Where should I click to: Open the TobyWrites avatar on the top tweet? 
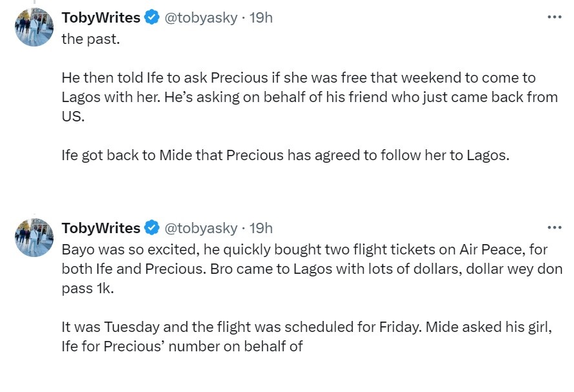[x=34, y=27]
